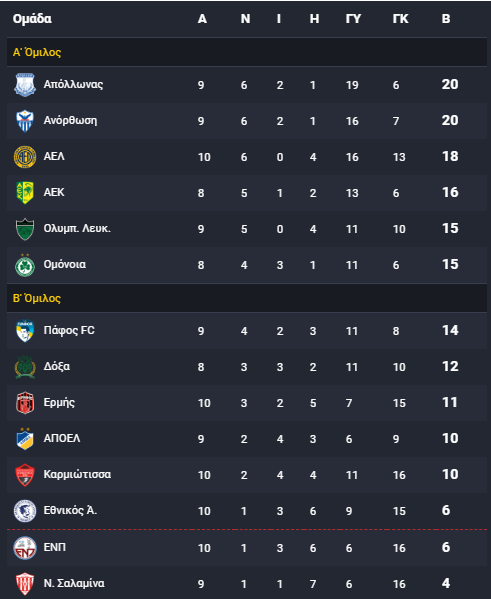Open the Καρμιώτισσα team name link
Image resolution: width=491 pixels, height=599 pixels.
coord(77,474)
